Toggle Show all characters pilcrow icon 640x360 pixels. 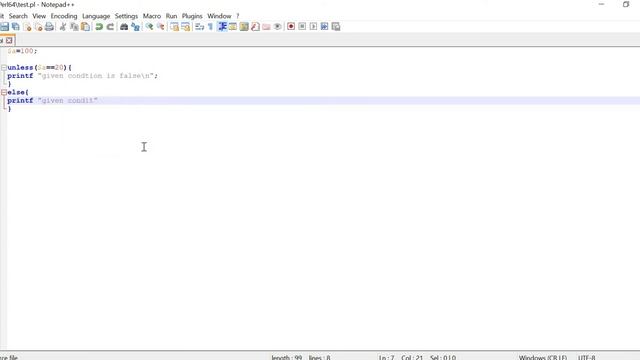tap(210, 27)
